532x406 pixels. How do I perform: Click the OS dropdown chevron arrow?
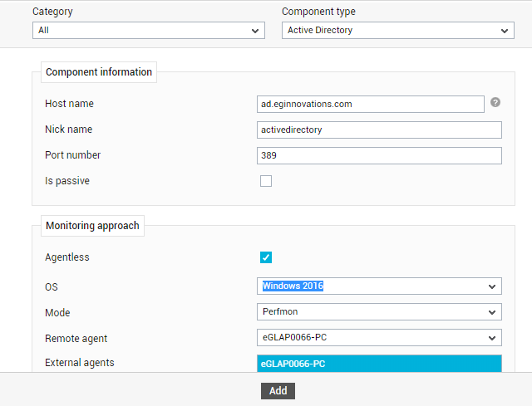pyautogui.click(x=492, y=286)
